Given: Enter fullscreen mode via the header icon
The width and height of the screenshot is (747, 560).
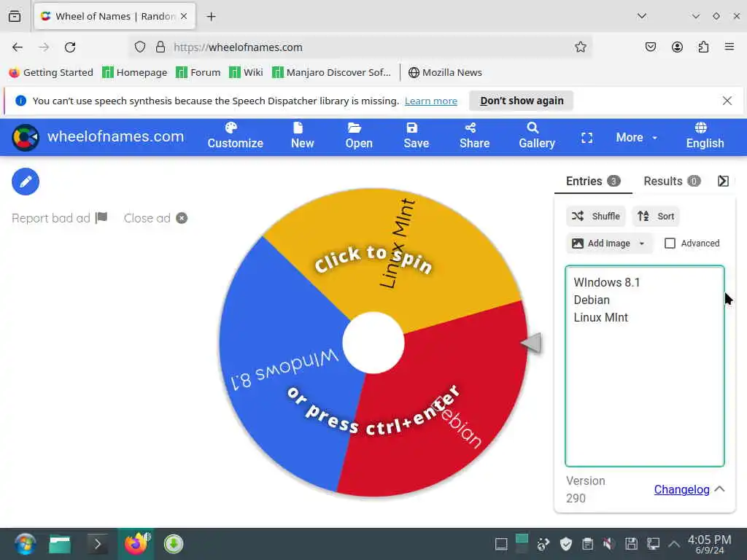Looking at the screenshot, I should click(587, 138).
